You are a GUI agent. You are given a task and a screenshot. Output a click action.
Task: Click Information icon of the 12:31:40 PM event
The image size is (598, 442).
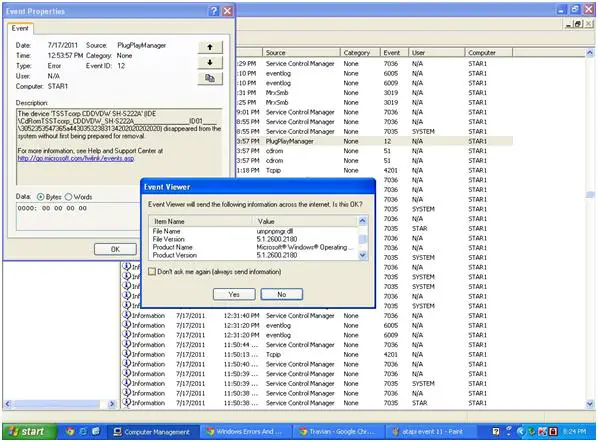[127, 315]
